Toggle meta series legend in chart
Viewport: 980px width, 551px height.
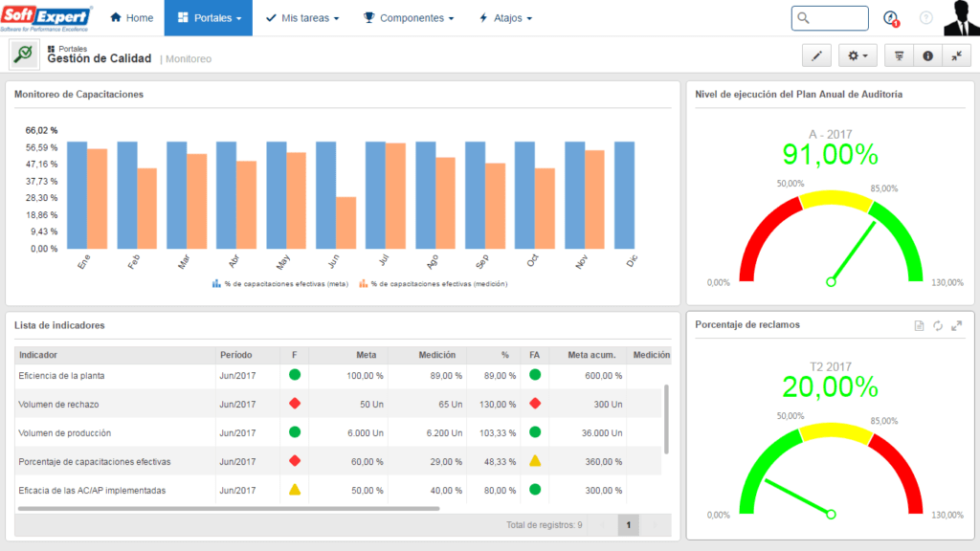[280, 283]
